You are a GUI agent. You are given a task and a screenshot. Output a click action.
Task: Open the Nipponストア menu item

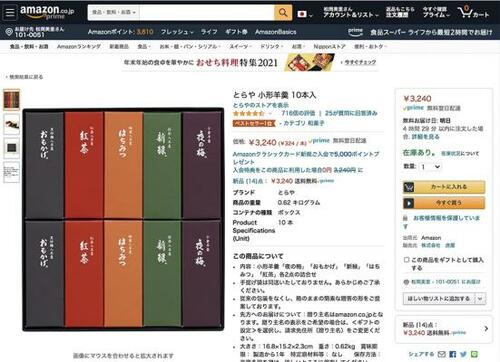point(329,47)
